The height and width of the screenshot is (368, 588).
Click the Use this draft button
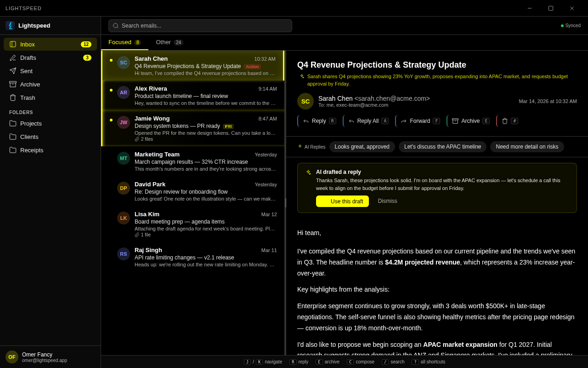[x=342, y=201]
